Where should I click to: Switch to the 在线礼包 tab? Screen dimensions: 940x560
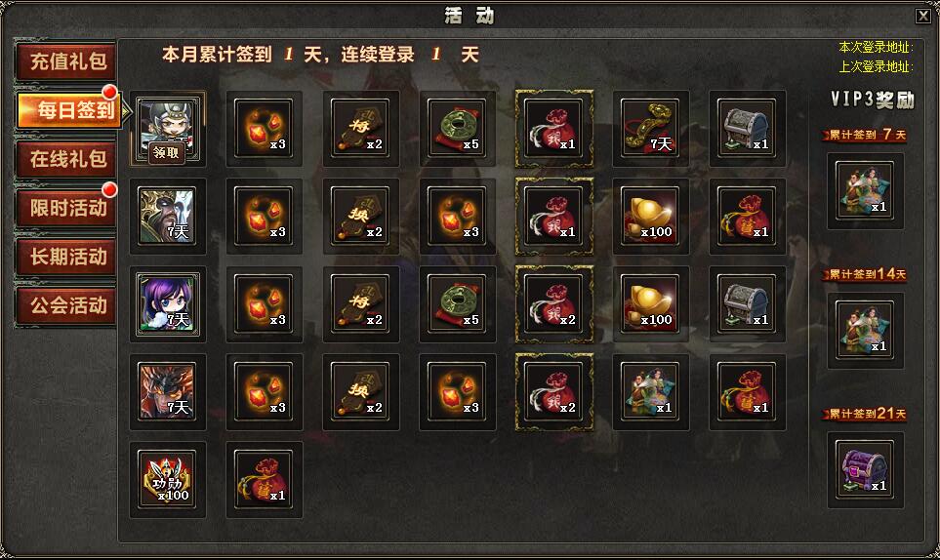[x=66, y=159]
